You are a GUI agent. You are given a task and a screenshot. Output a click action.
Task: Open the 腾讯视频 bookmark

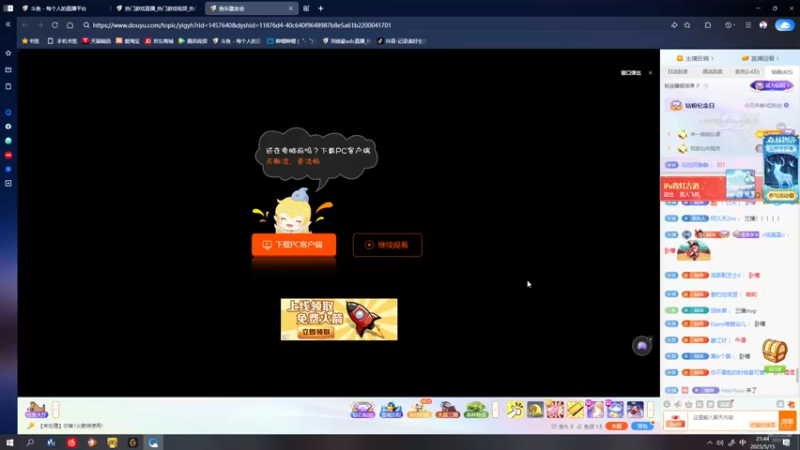point(193,41)
